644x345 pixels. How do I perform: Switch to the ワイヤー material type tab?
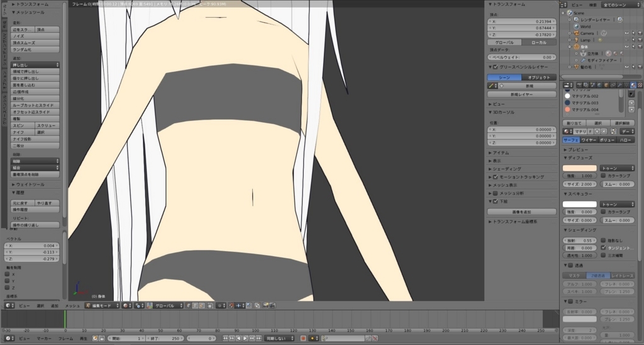(589, 140)
